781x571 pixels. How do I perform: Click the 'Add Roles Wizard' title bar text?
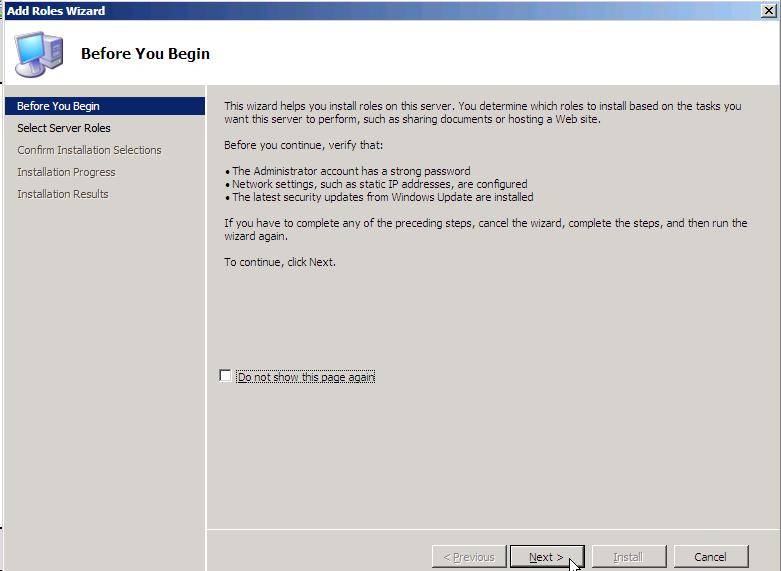point(56,10)
